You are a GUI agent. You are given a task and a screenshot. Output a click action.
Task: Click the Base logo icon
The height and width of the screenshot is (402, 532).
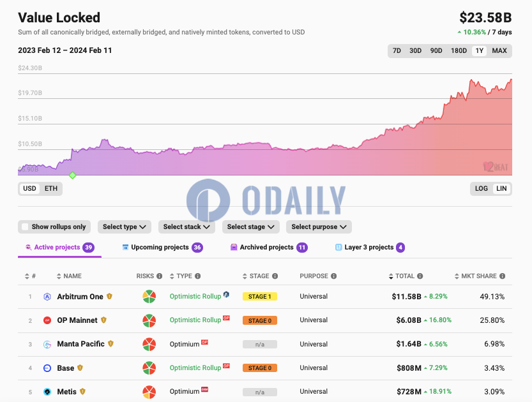pyautogui.click(x=47, y=368)
